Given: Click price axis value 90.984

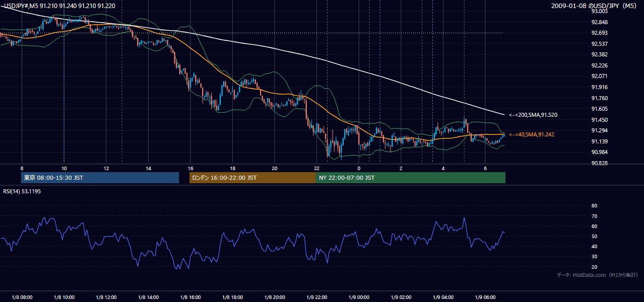Looking at the screenshot, I should point(599,152).
